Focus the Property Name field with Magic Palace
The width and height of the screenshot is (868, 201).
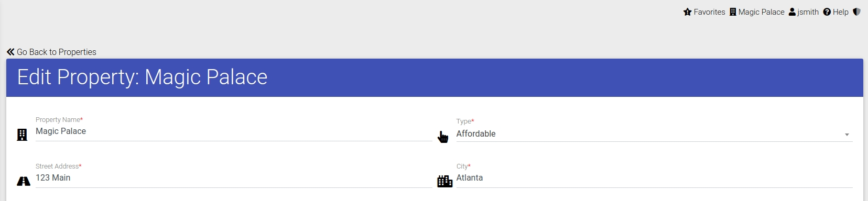point(234,131)
